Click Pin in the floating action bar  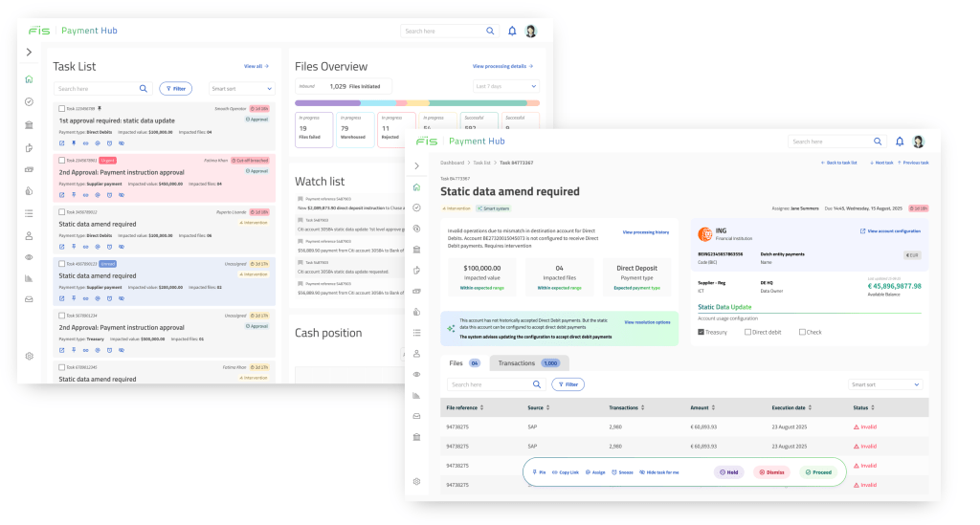coord(539,472)
